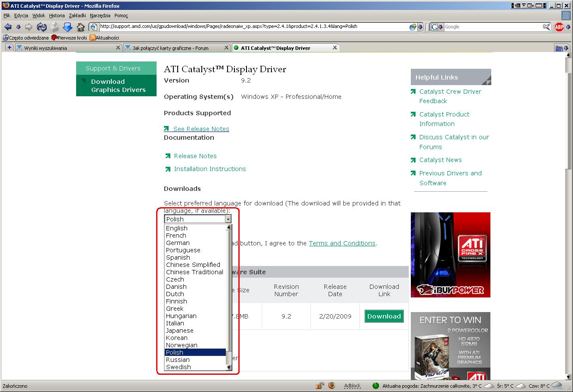Viewport: 573px width, 392px height.
Task: Open the Terms and Conditions link
Action: tap(342, 243)
